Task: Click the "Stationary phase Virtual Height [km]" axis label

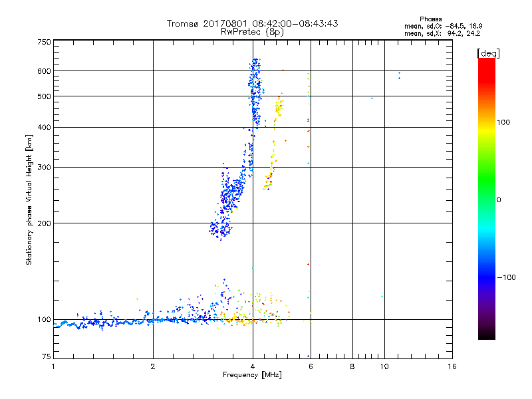Action: click(29, 199)
